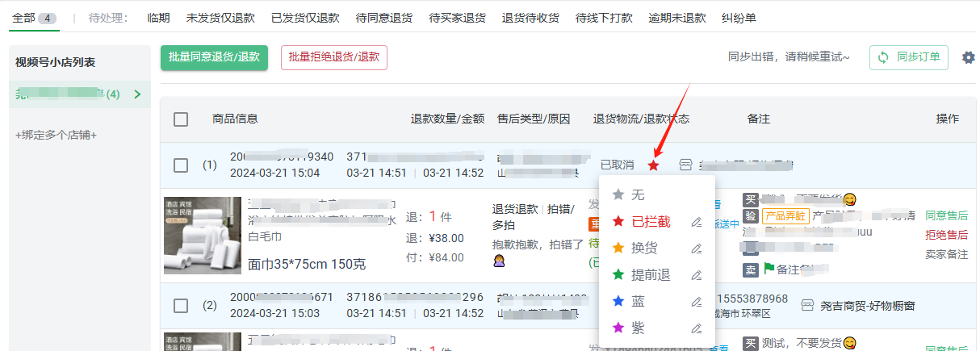Check the checkbox for order row 1
This screenshot has height=351, width=980.
[181, 165]
